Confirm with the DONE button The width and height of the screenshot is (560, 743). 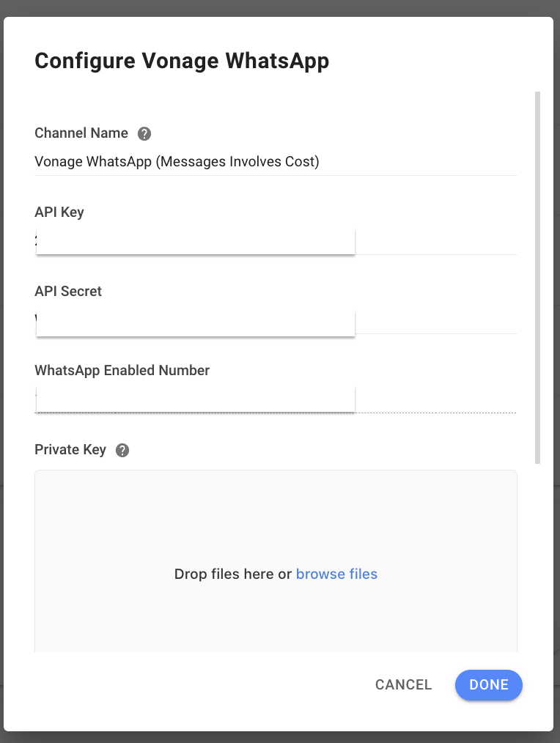coord(488,684)
